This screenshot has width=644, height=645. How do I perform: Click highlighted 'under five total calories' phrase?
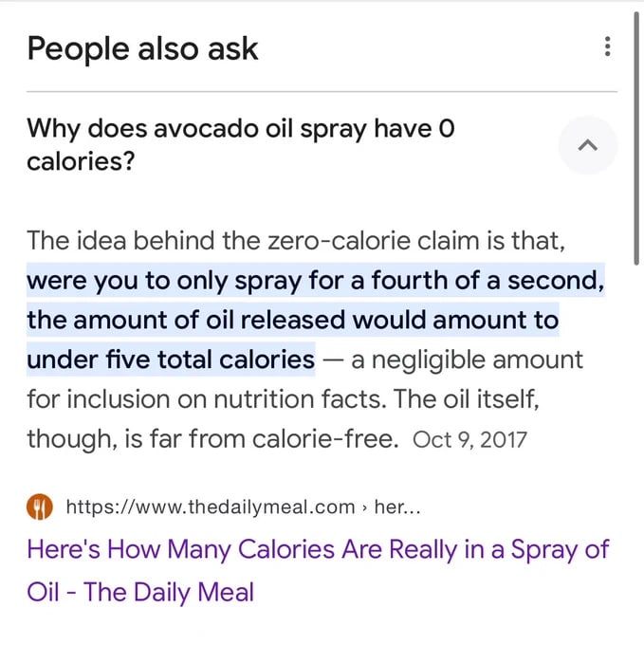click(x=171, y=359)
